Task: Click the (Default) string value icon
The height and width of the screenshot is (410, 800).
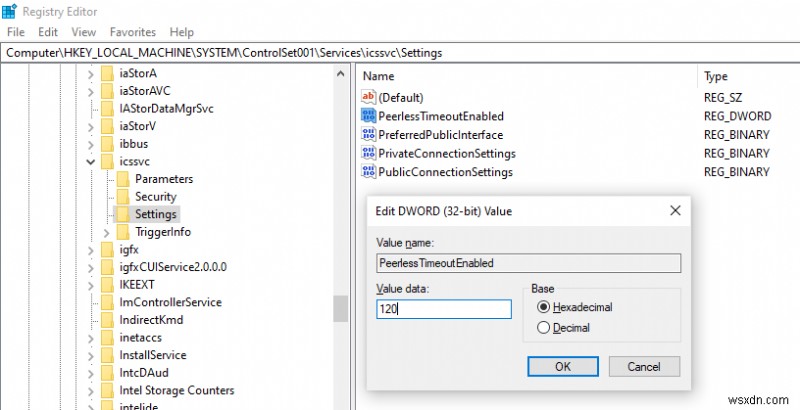Action: [368, 97]
